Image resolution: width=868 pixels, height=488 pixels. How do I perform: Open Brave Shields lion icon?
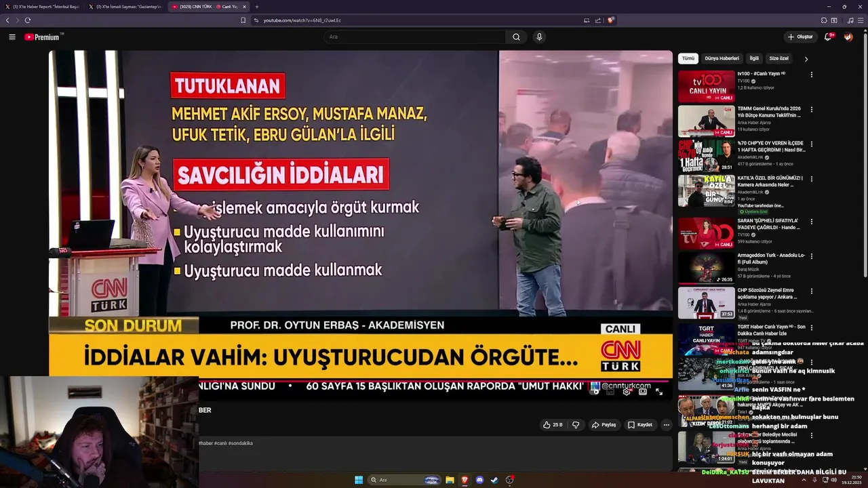point(610,20)
